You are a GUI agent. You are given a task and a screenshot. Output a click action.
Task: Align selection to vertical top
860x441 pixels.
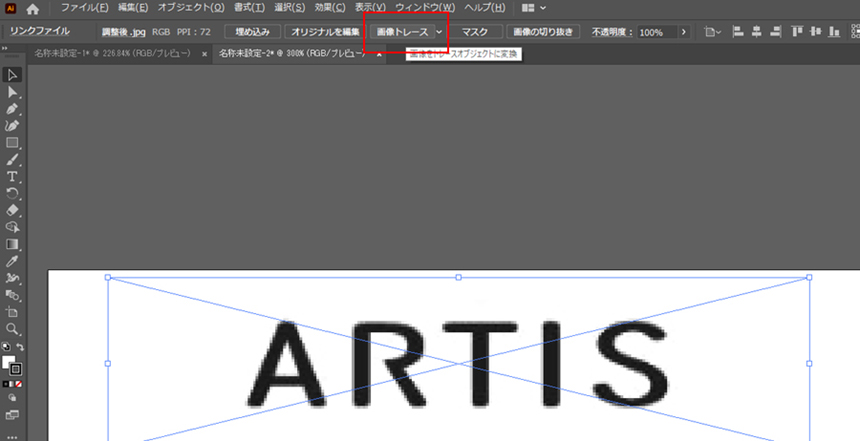click(x=797, y=32)
